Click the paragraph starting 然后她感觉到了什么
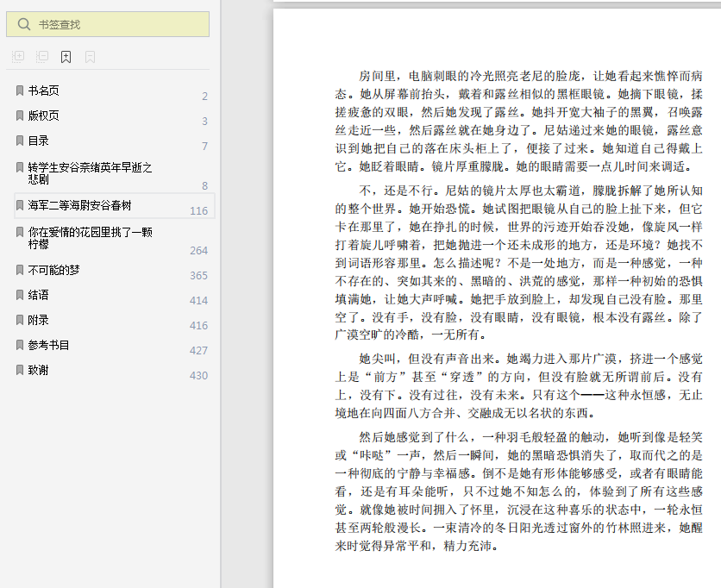Viewport: 721px width, 588px height. [518, 491]
